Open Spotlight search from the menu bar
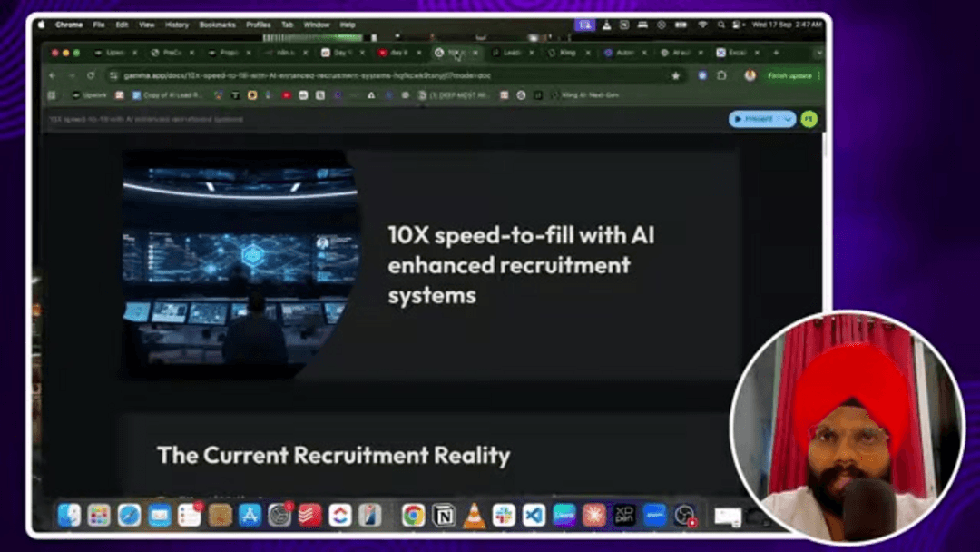The height and width of the screenshot is (552, 980). click(x=720, y=25)
